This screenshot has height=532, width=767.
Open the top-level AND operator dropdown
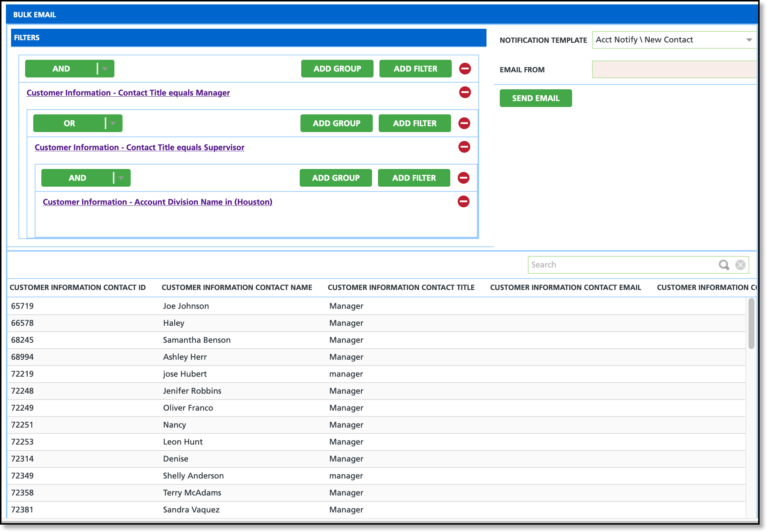[105, 69]
